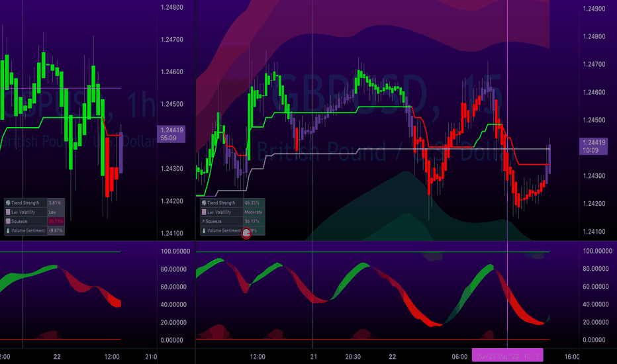
Task: Click the 20:30 label on the right time axis
Action: 353,357
